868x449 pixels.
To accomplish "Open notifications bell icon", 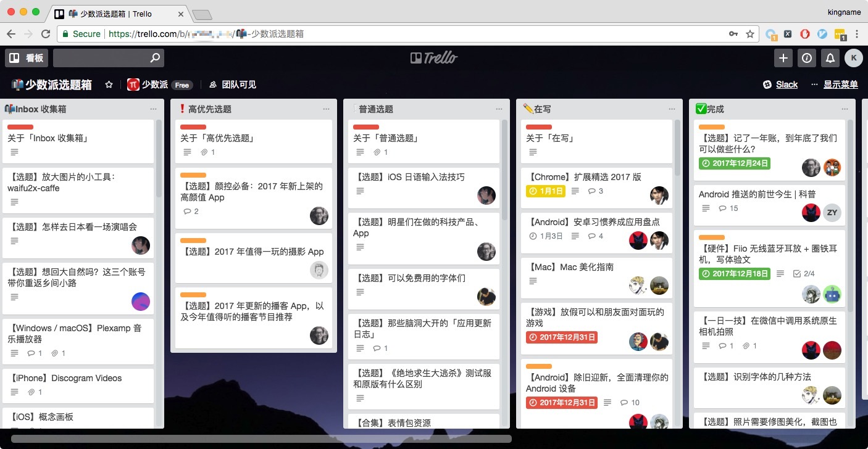I will coord(830,58).
